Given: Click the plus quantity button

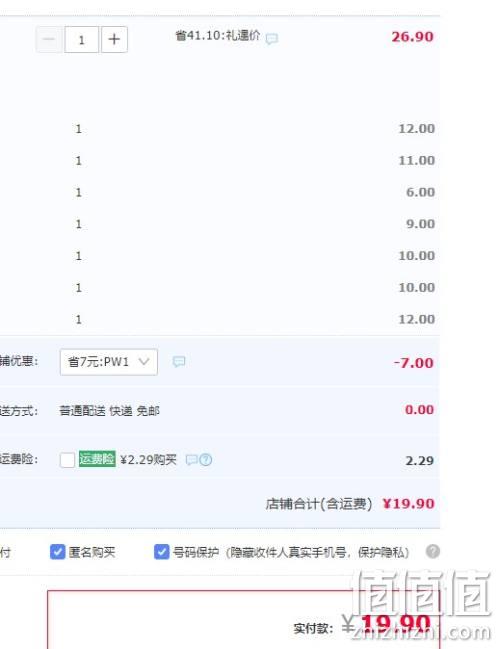Looking at the screenshot, I should 114,40.
